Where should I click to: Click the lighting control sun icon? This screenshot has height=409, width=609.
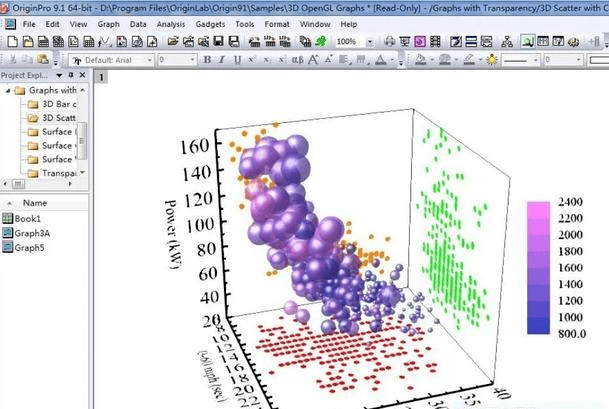492,60
